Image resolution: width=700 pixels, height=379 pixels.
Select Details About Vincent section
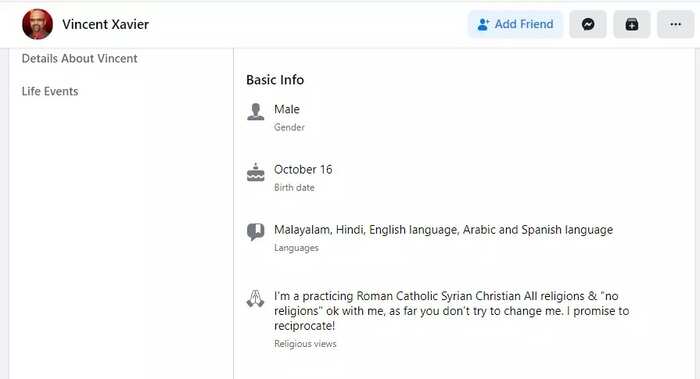click(79, 58)
